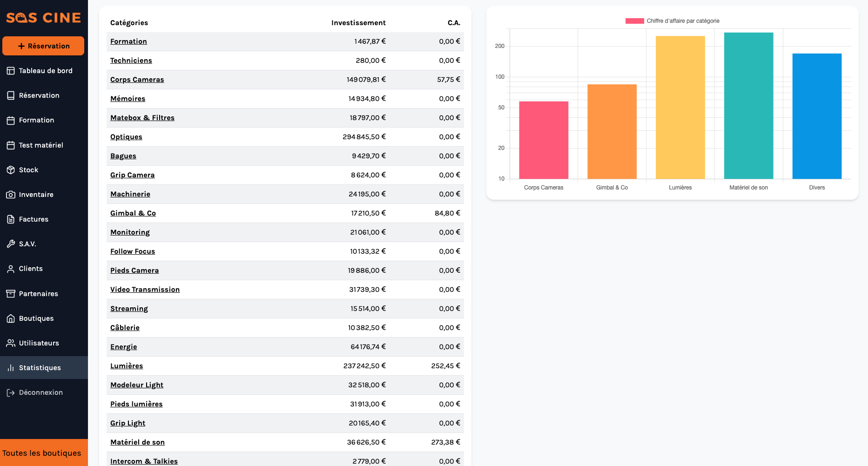Image resolution: width=868 pixels, height=466 pixels.
Task: Open the Optiques category link
Action: point(126,137)
